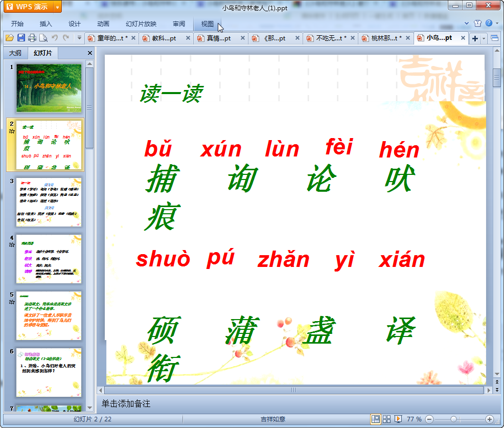The height and width of the screenshot is (428, 504).
Task: Expand the WPS 演示 button dropdown arrow
Action: click(x=58, y=7)
